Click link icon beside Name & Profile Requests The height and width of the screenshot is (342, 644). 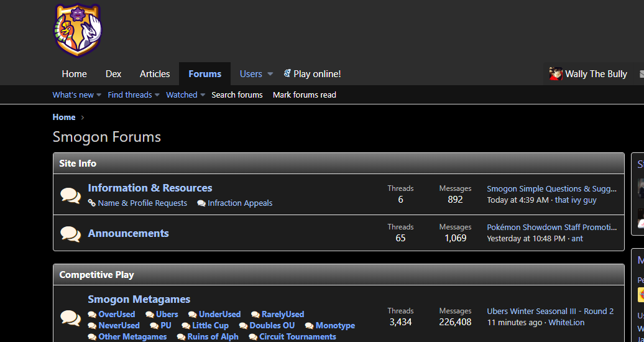(x=92, y=203)
